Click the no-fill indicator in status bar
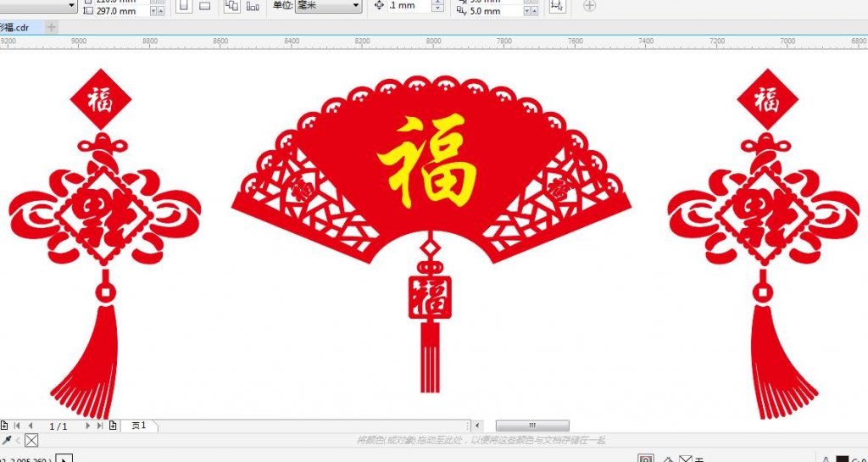 click(x=686, y=459)
